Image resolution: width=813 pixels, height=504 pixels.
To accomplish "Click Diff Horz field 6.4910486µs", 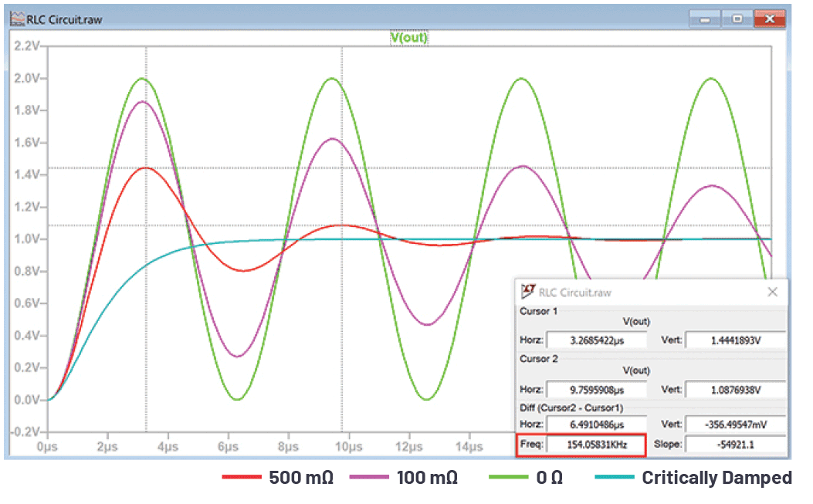I will pyautogui.click(x=597, y=425).
